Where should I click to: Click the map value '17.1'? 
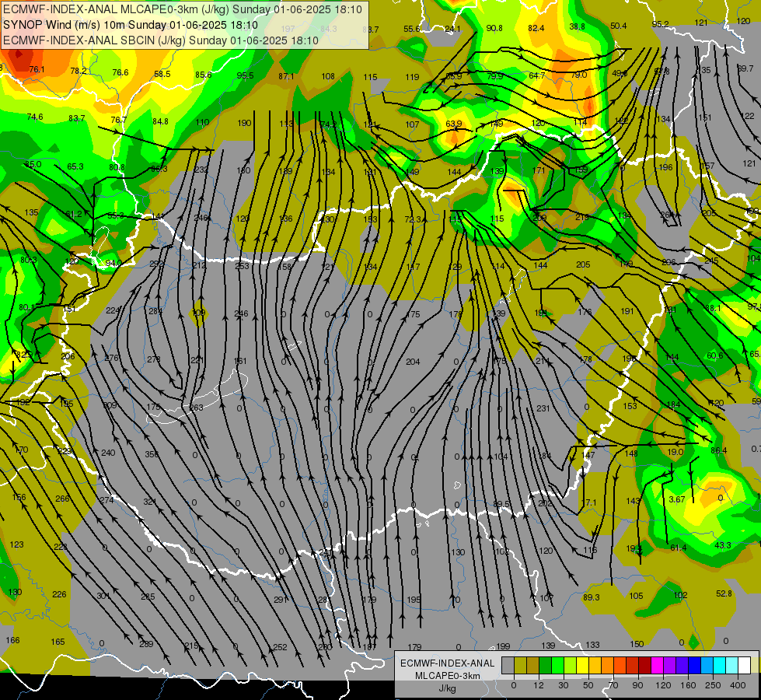[588, 502]
